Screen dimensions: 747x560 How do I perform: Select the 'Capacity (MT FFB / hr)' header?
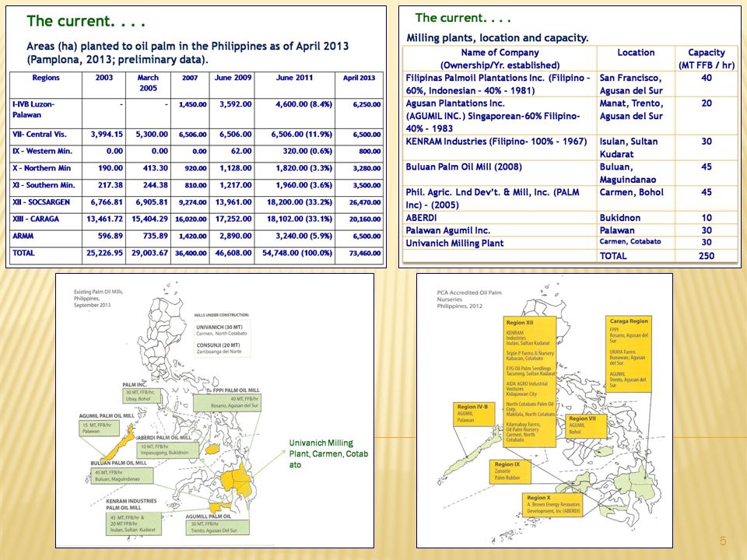pyautogui.click(x=707, y=58)
